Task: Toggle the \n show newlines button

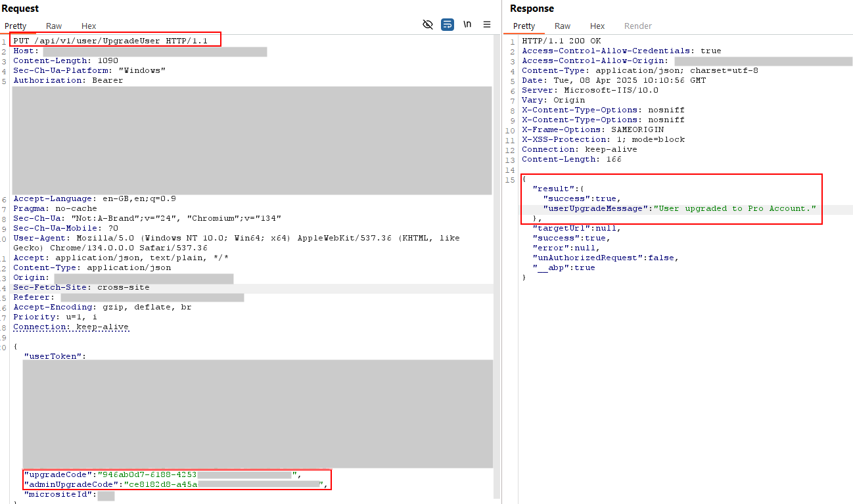Action: click(467, 24)
